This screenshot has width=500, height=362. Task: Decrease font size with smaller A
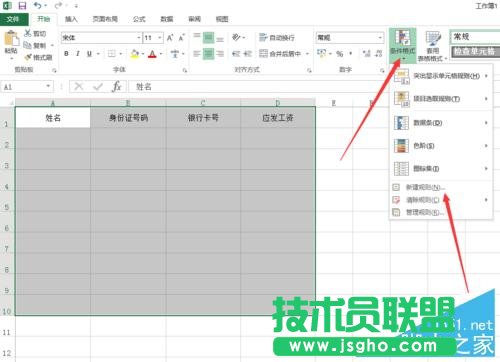(x=181, y=38)
